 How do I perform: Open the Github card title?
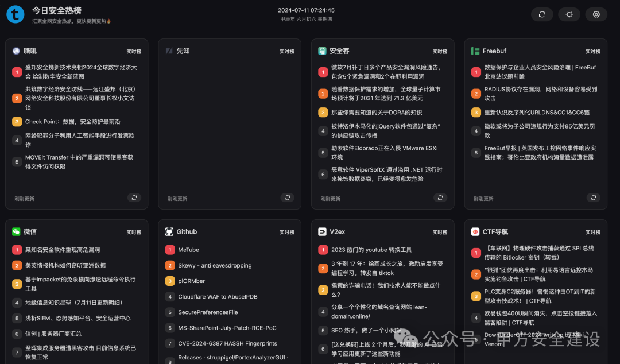(187, 231)
